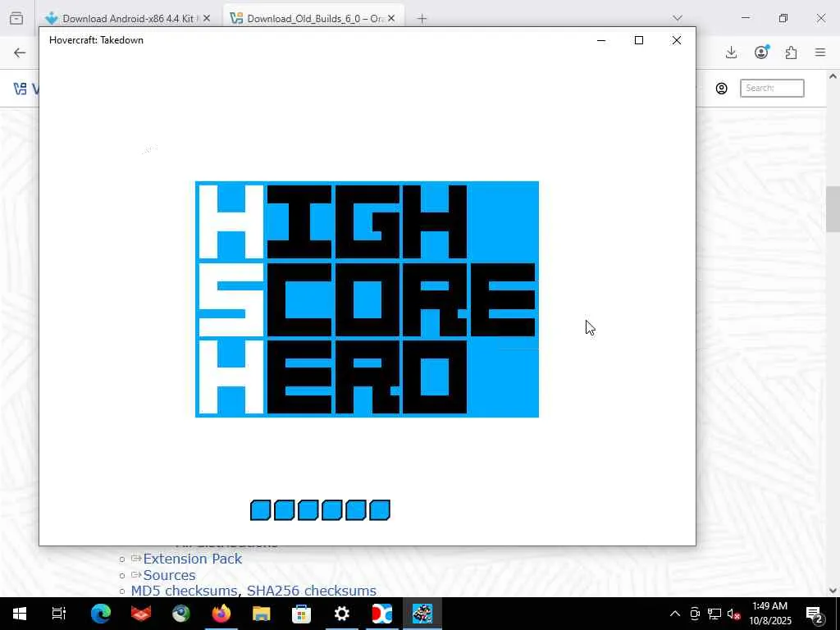Open the browser account profile icon
Image resolution: width=840 pixels, height=630 pixels.
(x=761, y=52)
